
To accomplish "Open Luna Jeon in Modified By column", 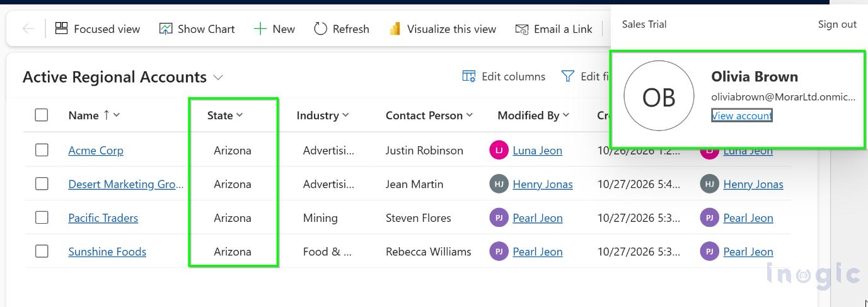I will click(x=538, y=151).
